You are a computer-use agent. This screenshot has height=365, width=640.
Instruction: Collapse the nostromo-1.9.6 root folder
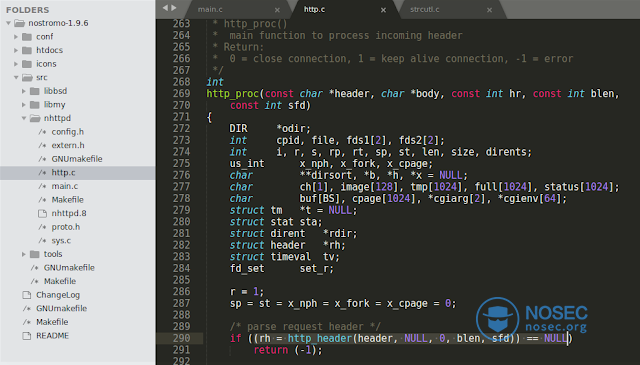coord(9,23)
